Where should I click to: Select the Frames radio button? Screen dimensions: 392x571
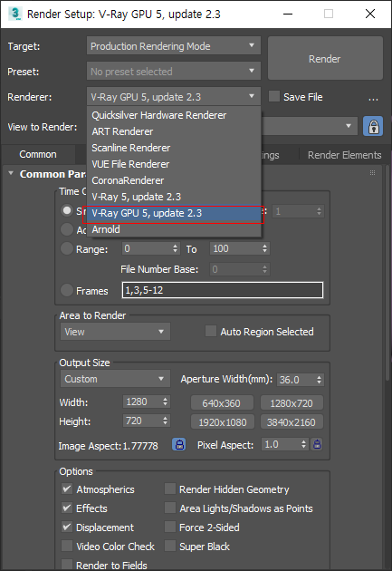67,290
